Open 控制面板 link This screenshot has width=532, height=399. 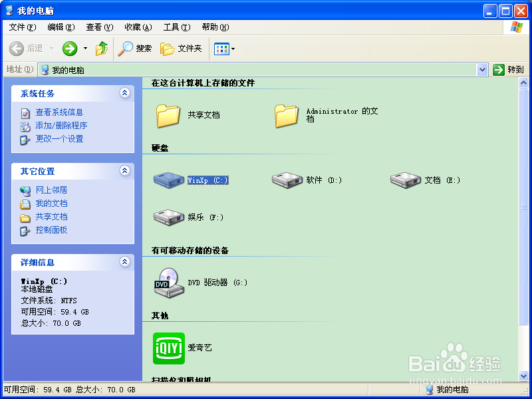52,230
